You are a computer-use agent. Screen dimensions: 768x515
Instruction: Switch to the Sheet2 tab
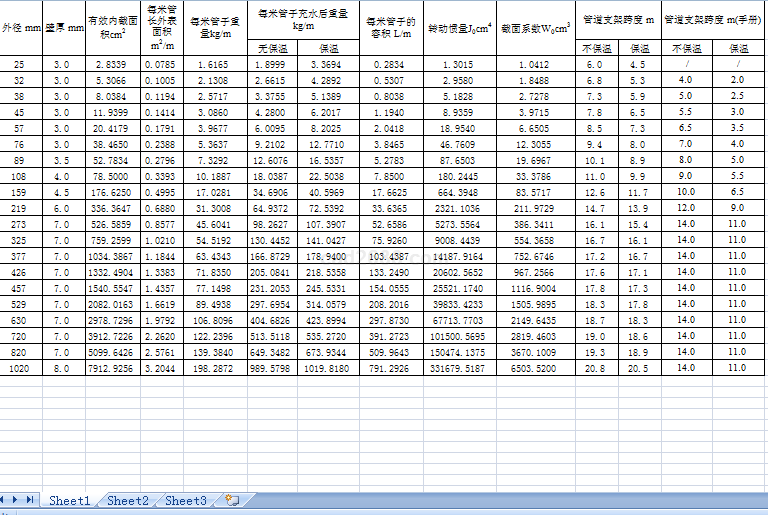[x=127, y=500]
